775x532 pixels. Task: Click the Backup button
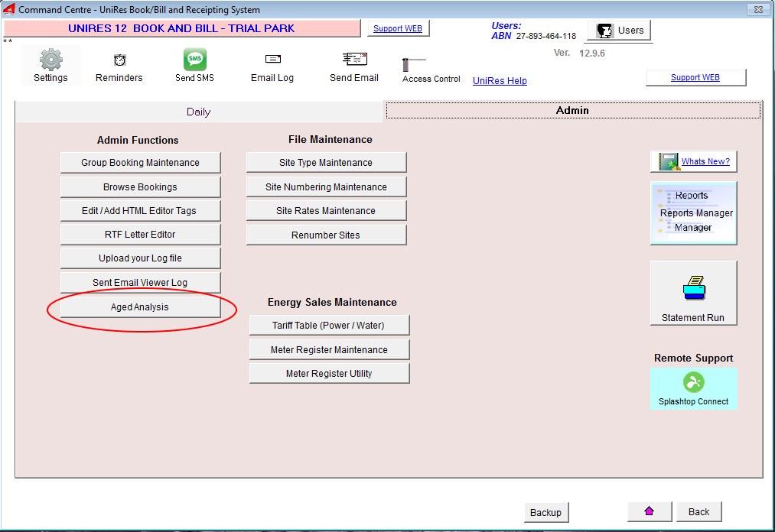click(x=545, y=512)
